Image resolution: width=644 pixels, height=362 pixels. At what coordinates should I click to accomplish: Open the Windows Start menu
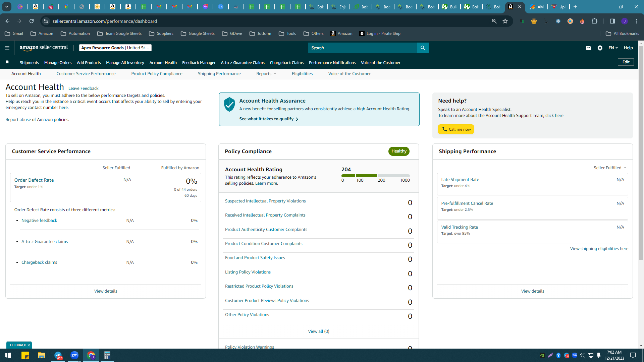tap(8, 355)
